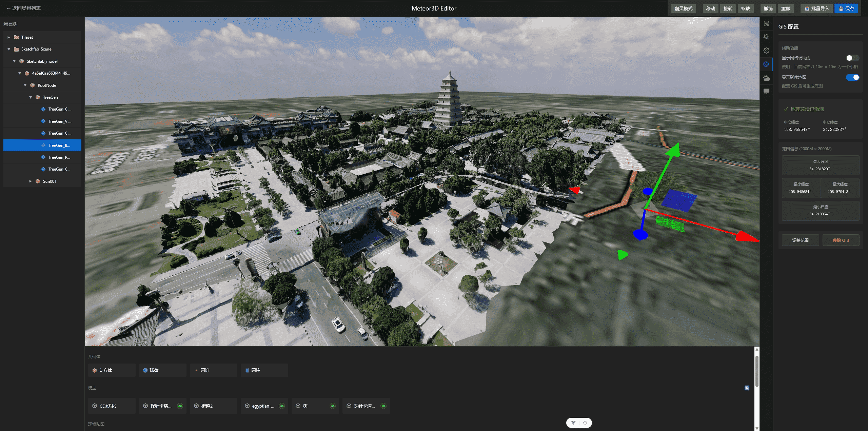Select the 旋转 rotate tool
Image resolution: width=868 pixels, height=431 pixels.
click(728, 8)
